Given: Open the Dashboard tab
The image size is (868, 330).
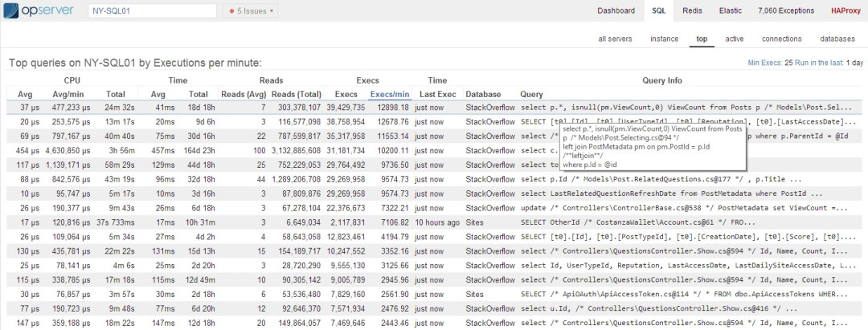Looking at the screenshot, I should [616, 10].
